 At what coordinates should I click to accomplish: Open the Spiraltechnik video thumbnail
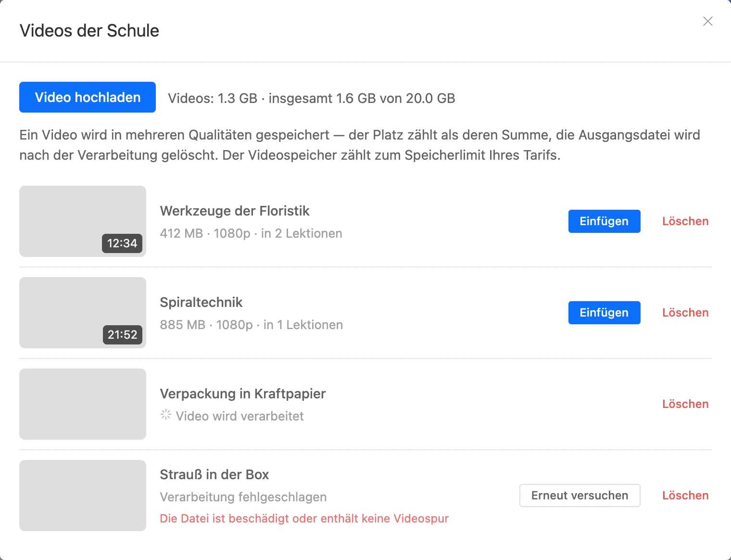[x=83, y=313]
